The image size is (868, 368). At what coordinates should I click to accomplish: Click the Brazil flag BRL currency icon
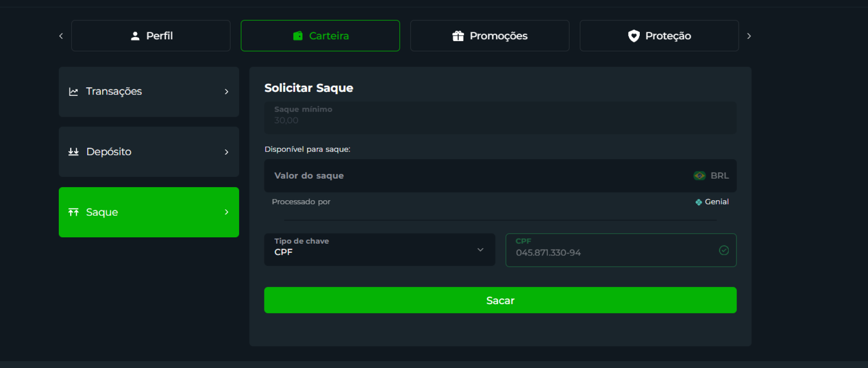pyautogui.click(x=699, y=176)
